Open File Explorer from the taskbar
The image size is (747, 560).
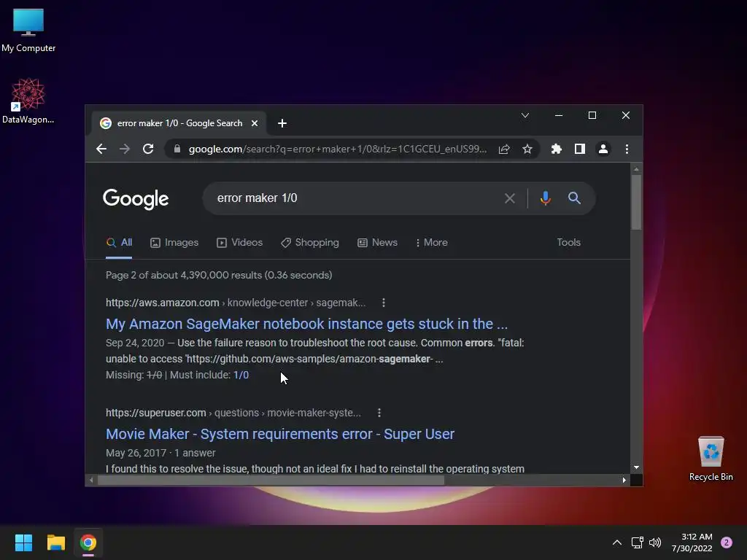(55, 542)
